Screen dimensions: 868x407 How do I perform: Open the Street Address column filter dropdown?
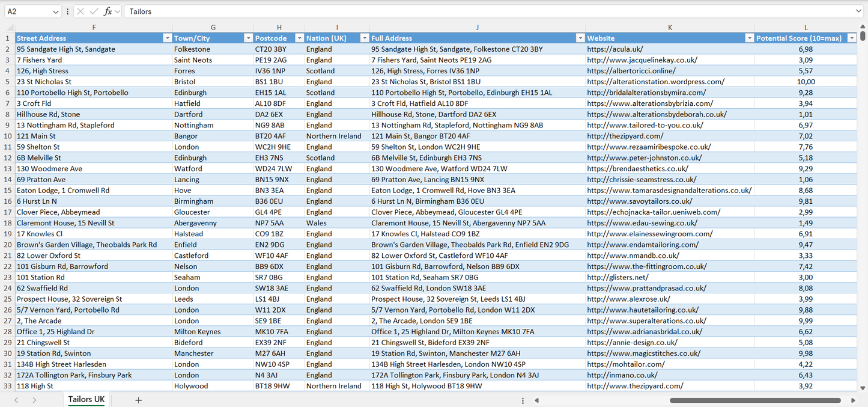(x=167, y=37)
